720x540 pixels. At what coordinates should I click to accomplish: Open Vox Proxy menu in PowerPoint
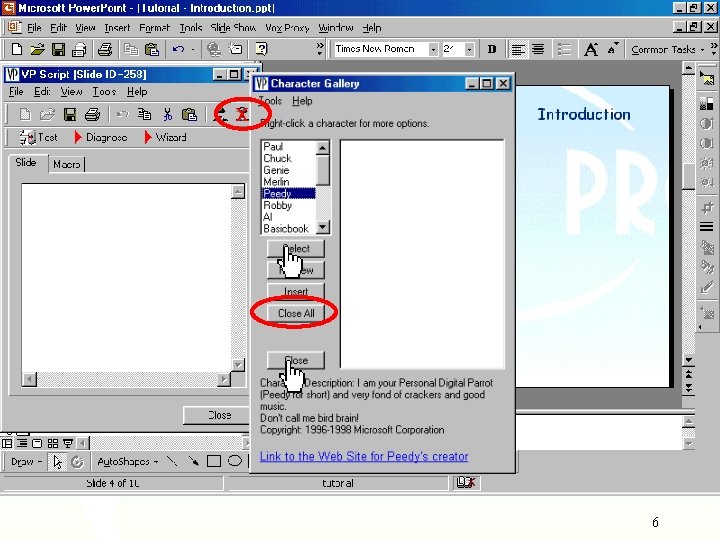click(x=287, y=28)
